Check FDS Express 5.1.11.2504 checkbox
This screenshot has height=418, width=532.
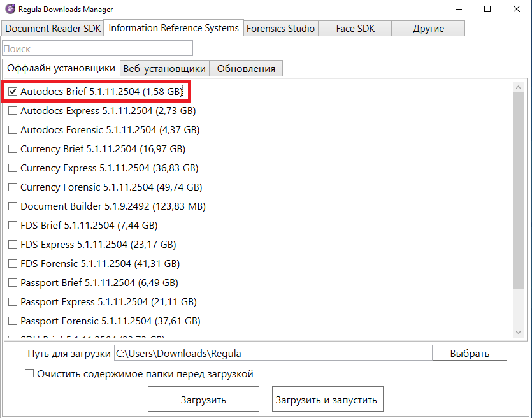13,244
